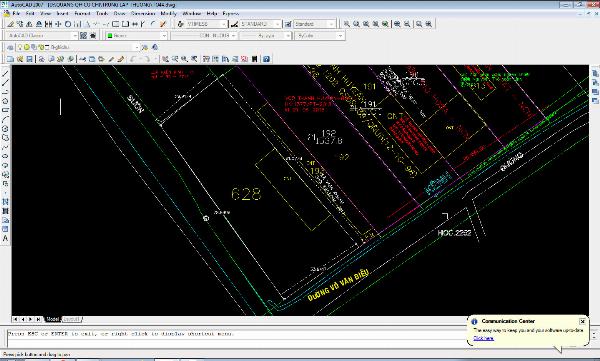The width and height of the screenshot is (600, 361).
Task: Select the Multiline Text tool
Action: 5,238
